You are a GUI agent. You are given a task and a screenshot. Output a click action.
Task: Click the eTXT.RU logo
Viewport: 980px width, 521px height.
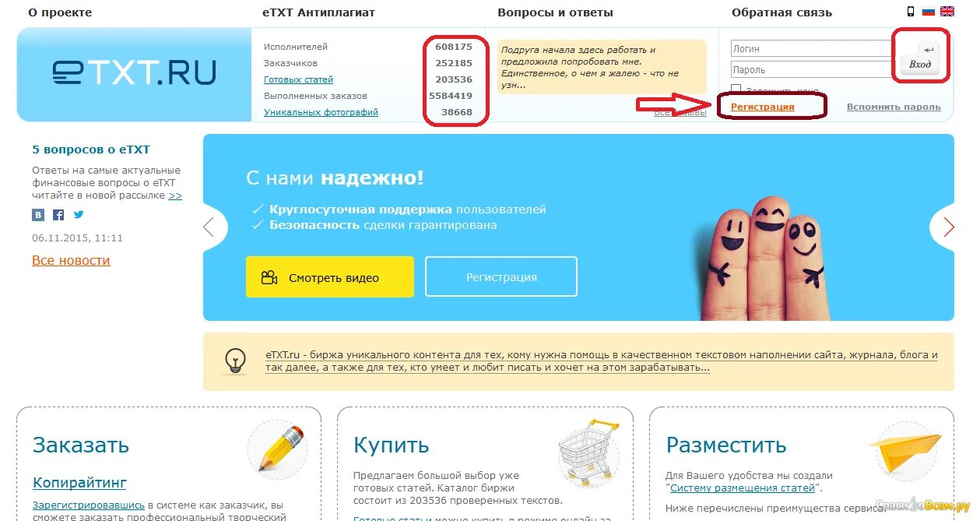pos(134,72)
